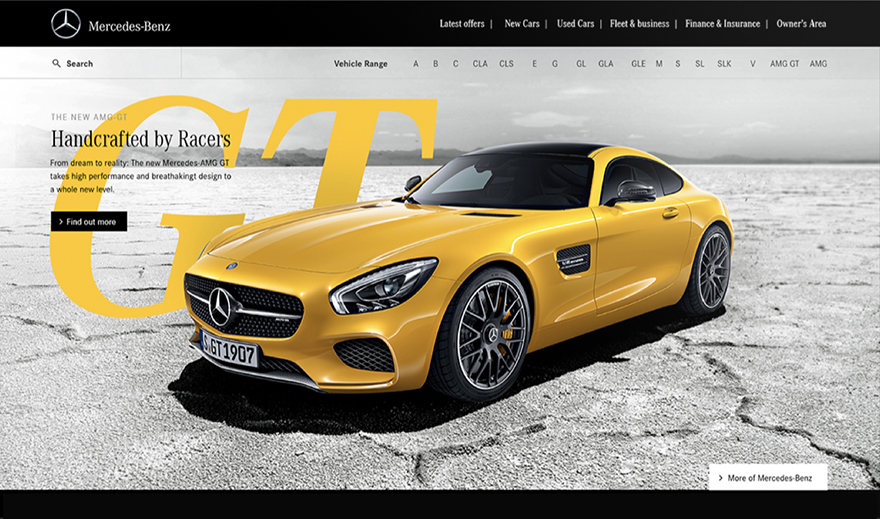
Task: Click the search magnifier icon
Action: click(x=56, y=63)
